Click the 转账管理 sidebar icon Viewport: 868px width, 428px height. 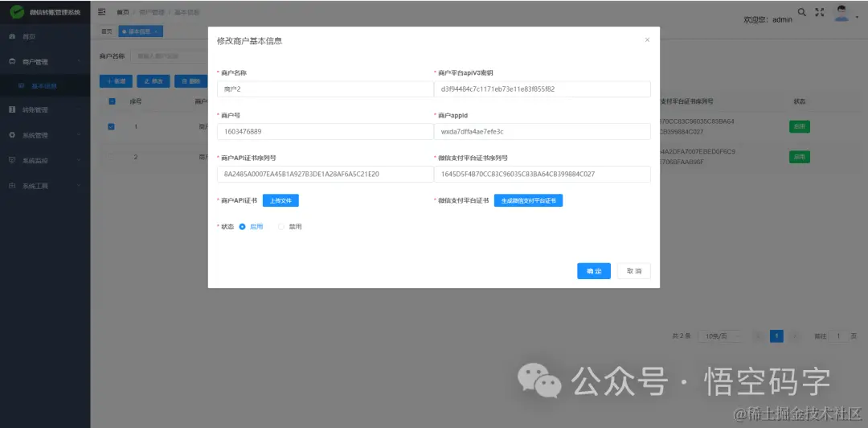12,109
